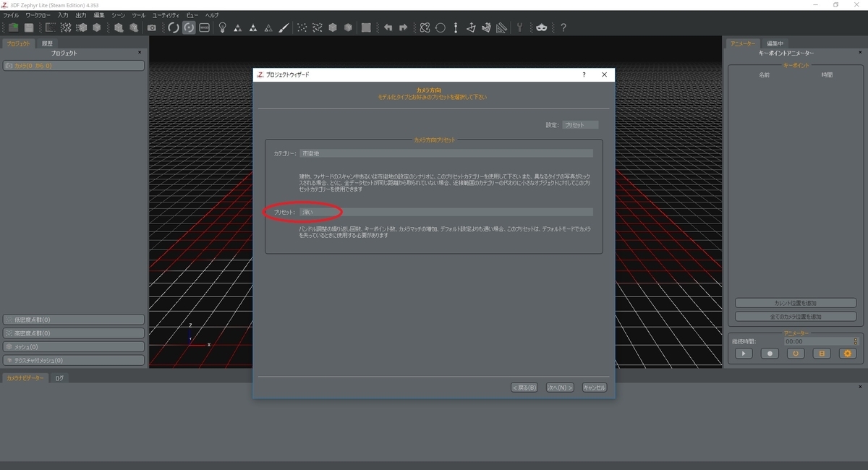The height and width of the screenshot is (470, 868).
Task: Expand the メッシュ(0) section
Action: click(74, 346)
